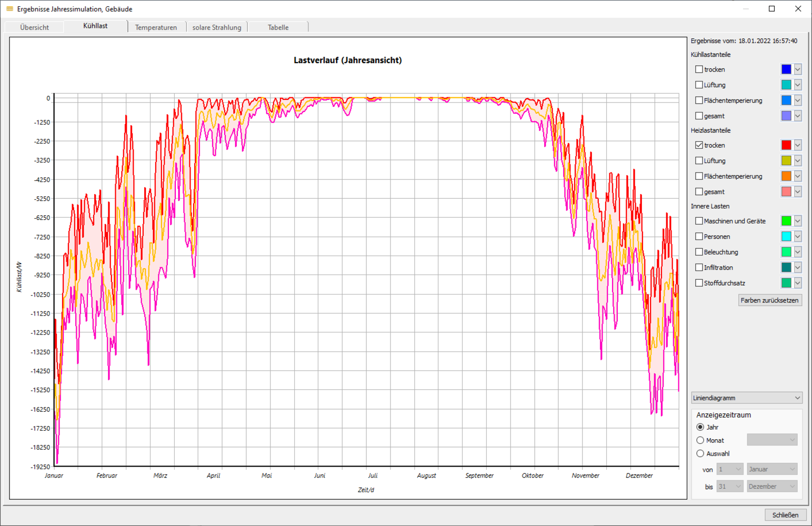812x526 pixels.
Task: Uncheck Heizlastanteile trocken checkbox
Action: 699,145
